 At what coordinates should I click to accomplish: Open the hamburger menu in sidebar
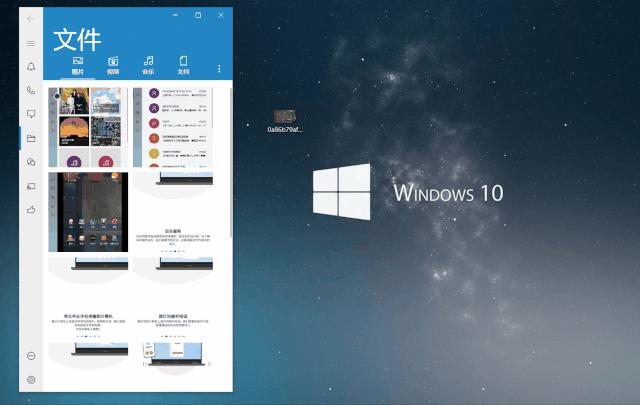(31, 43)
